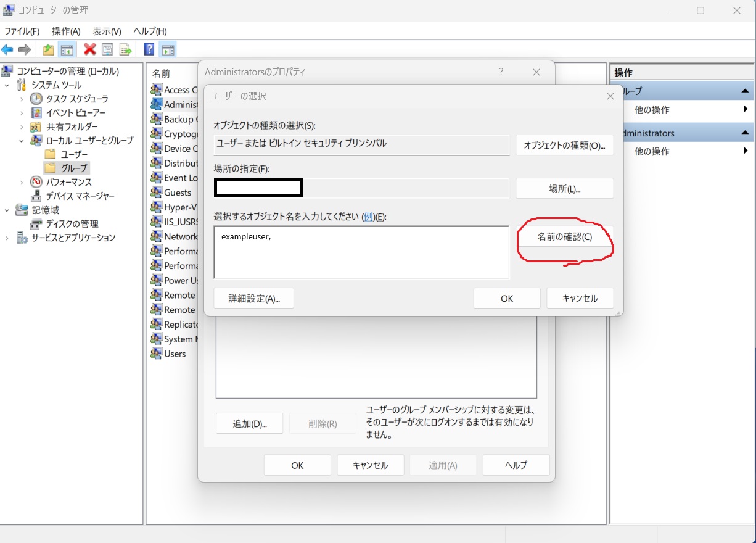Expand the タスク スケジューラ tree node

22,99
